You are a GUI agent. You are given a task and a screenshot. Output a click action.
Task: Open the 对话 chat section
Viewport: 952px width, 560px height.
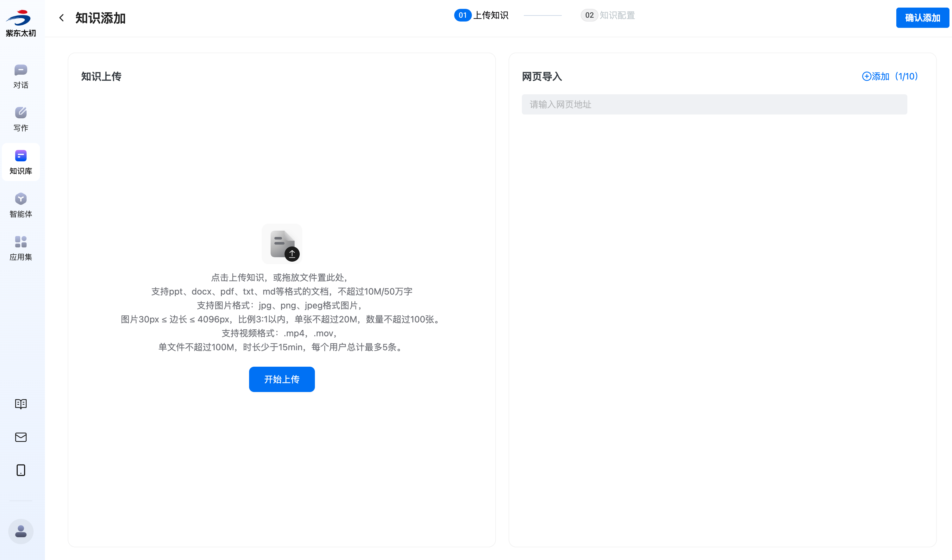21,76
